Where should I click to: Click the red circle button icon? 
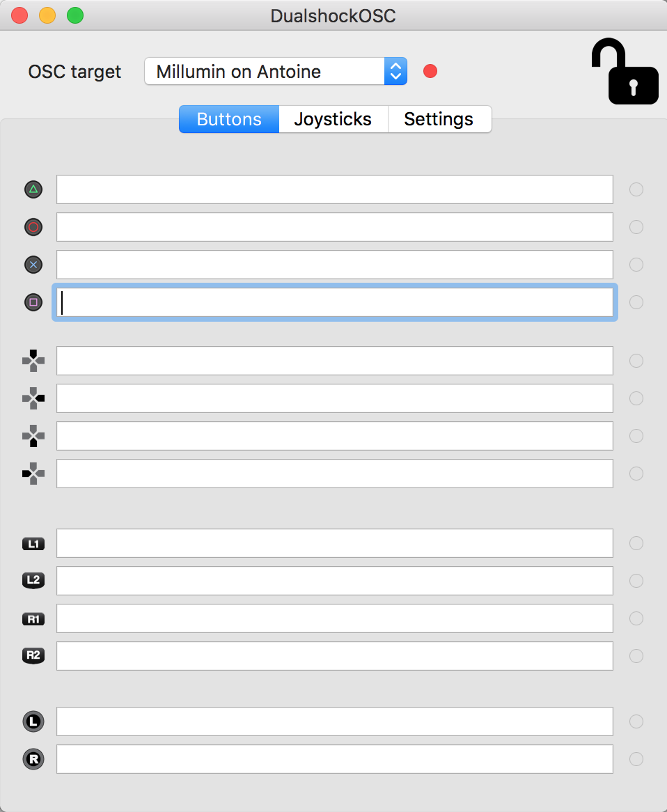[x=33, y=227]
